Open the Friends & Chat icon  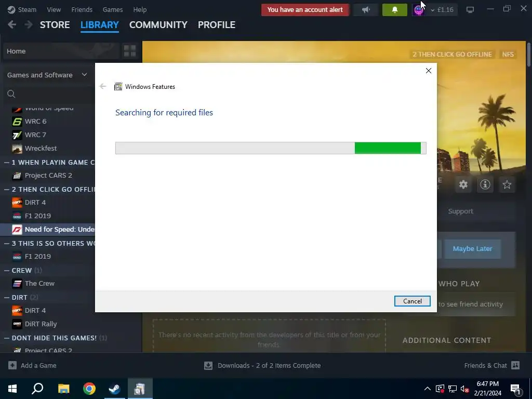515,365
